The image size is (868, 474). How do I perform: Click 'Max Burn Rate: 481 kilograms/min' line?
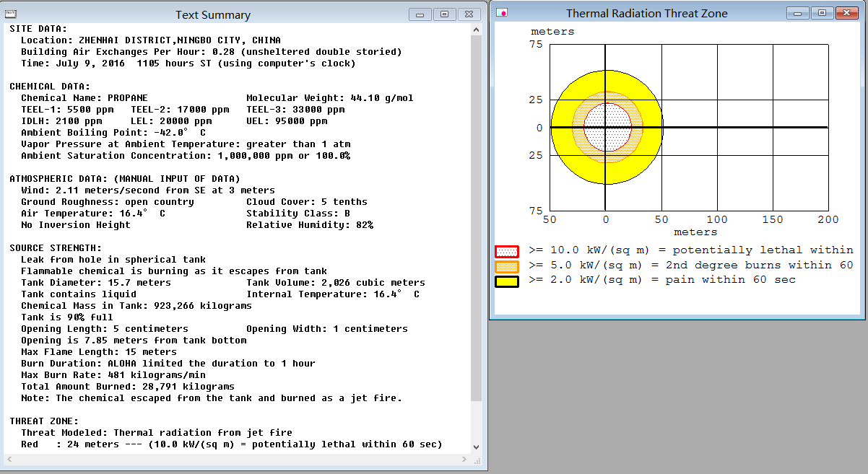[113, 375]
